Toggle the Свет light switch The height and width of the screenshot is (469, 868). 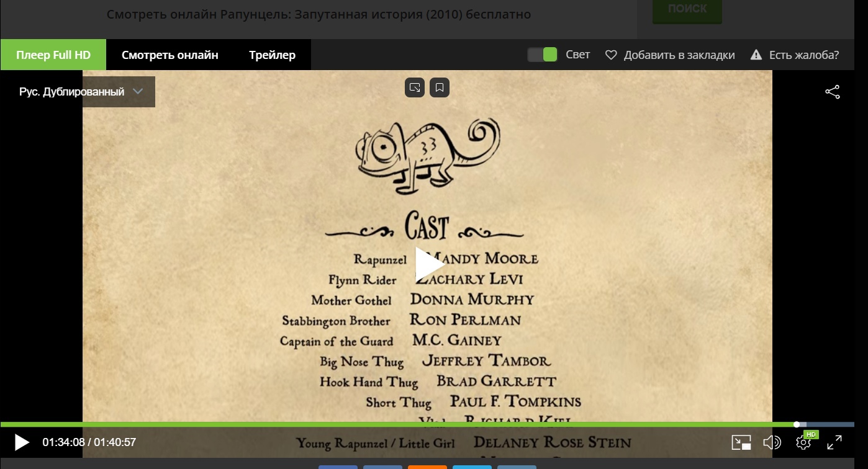pyautogui.click(x=543, y=55)
